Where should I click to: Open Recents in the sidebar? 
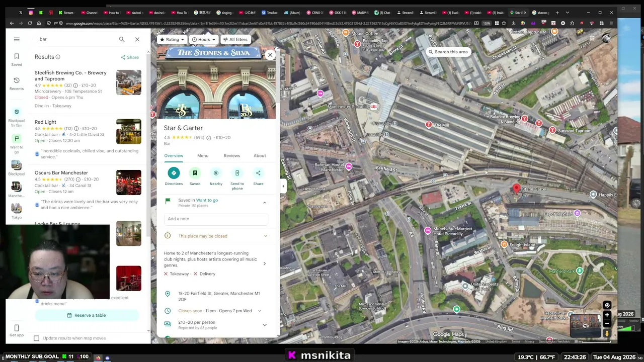point(17,83)
